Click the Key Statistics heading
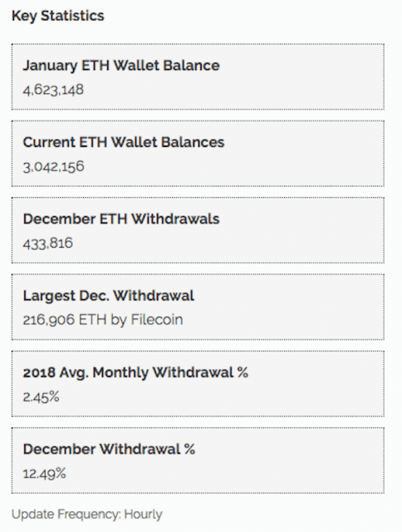The image size is (402, 532). click(x=58, y=17)
